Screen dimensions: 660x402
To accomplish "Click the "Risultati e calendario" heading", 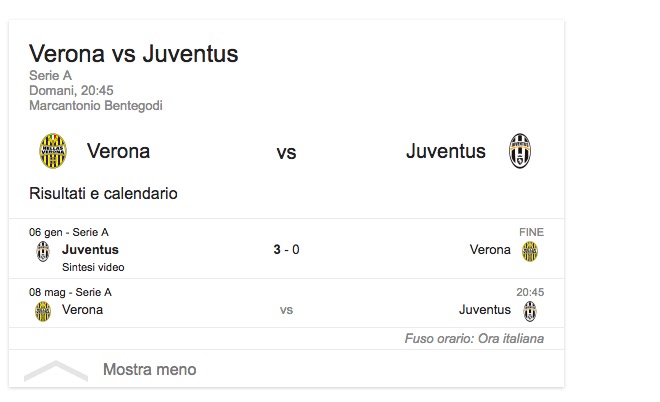I will coord(103,193).
